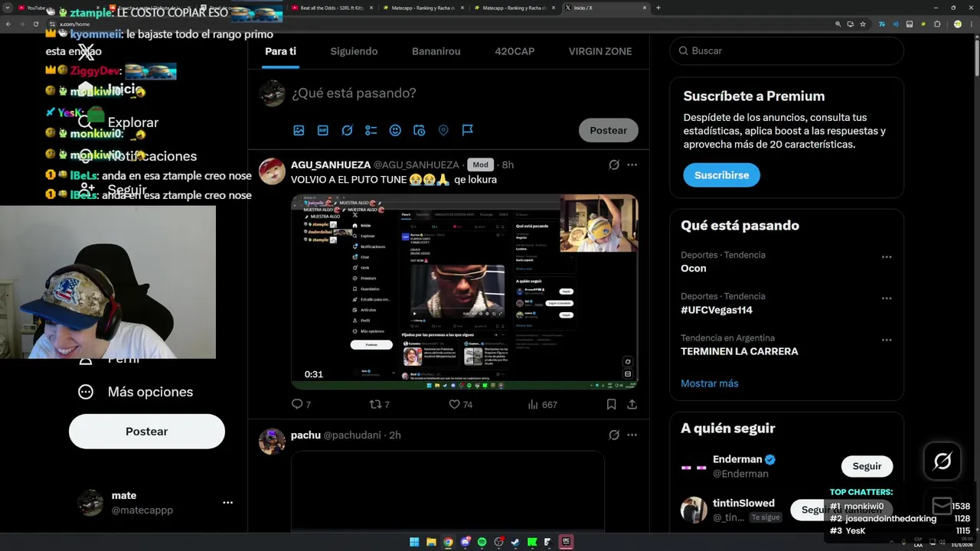Share AGU_SANHUEZA's post
The width and height of the screenshot is (980, 551).
coord(632,404)
